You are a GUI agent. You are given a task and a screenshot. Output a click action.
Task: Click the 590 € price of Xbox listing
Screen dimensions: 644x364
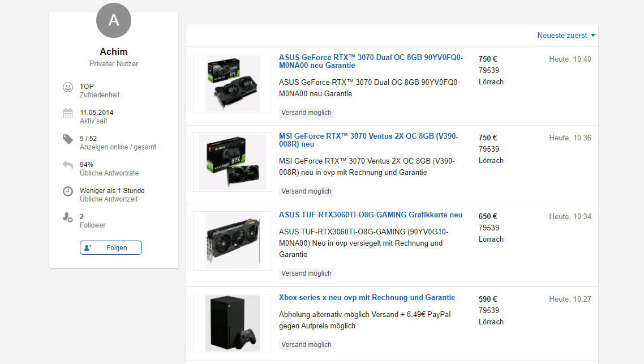[487, 299]
